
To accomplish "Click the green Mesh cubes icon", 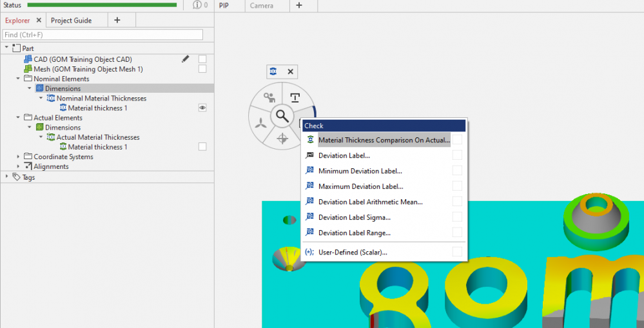I will point(28,69).
